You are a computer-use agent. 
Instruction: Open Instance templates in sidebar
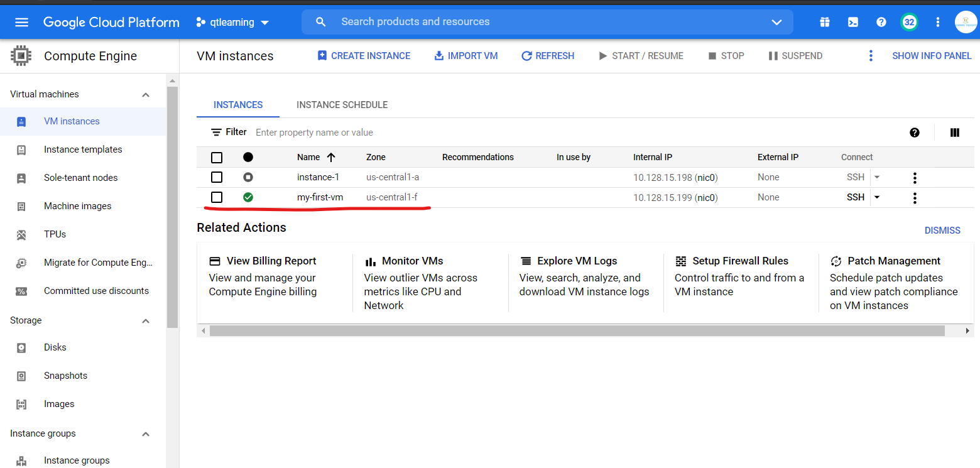[x=83, y=150]
